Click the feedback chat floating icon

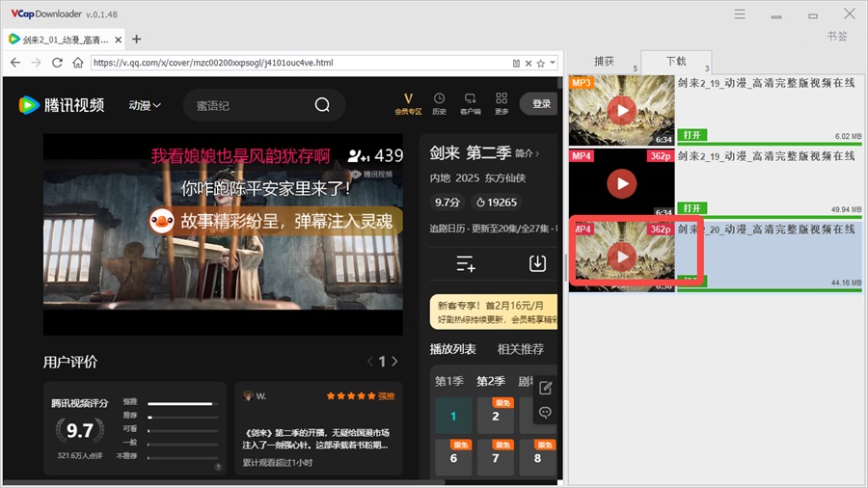(x=545, y=413)
